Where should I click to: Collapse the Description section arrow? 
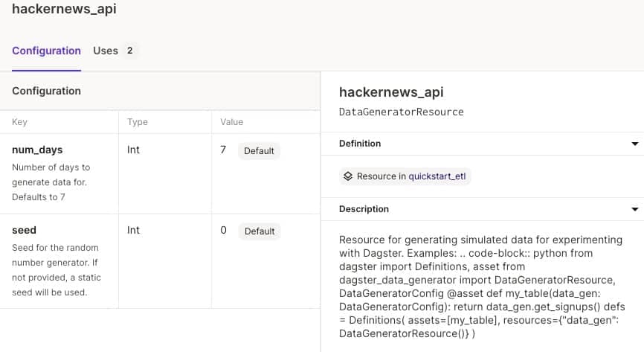[x=634, y=209]
